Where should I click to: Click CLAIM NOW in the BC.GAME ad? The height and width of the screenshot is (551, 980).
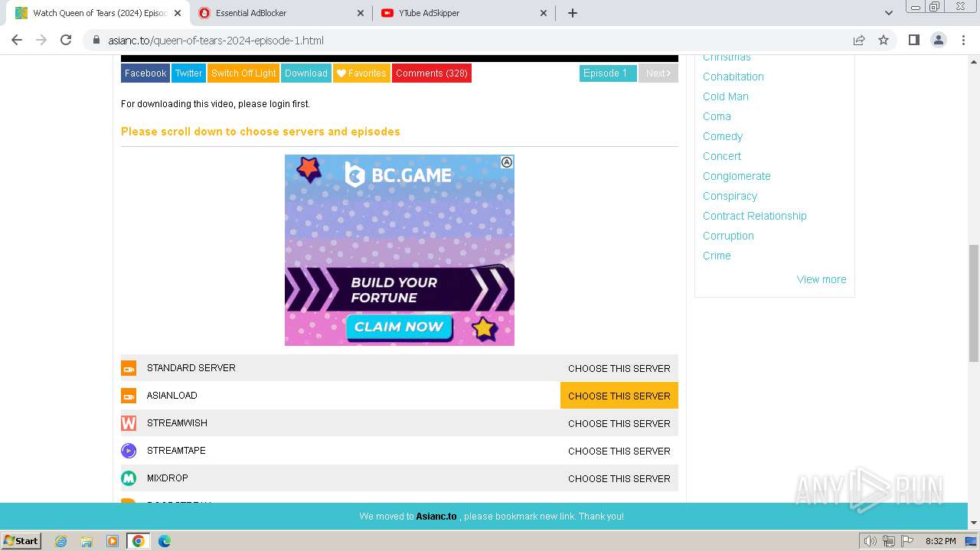pos(399,327)
